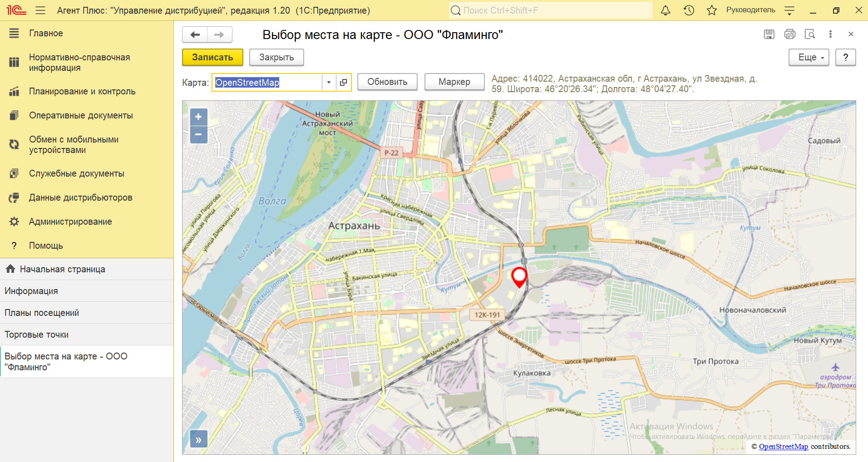The width and height of the screenshot is (868, 462).
Task: Open the 1C main logo menu
Action: tap(16, 10)
